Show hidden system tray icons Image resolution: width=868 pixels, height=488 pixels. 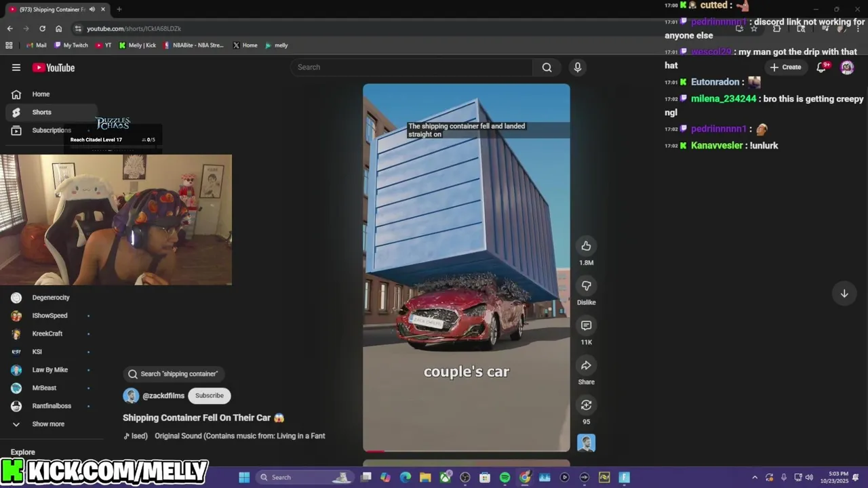755,477
